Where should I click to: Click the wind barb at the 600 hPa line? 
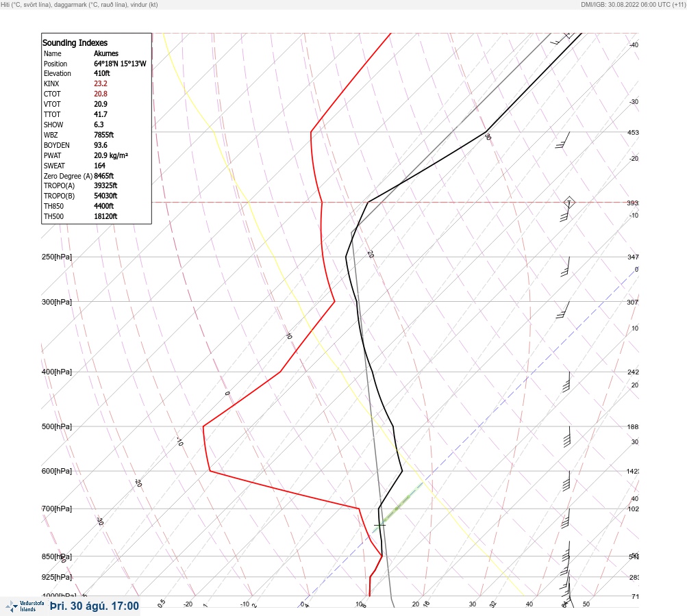tap(566, 480)
